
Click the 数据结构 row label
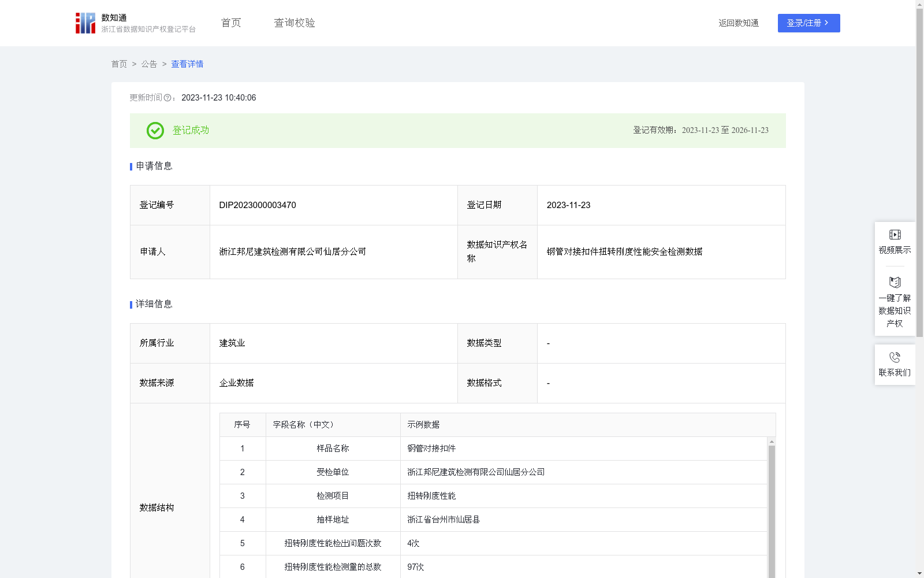157,508
